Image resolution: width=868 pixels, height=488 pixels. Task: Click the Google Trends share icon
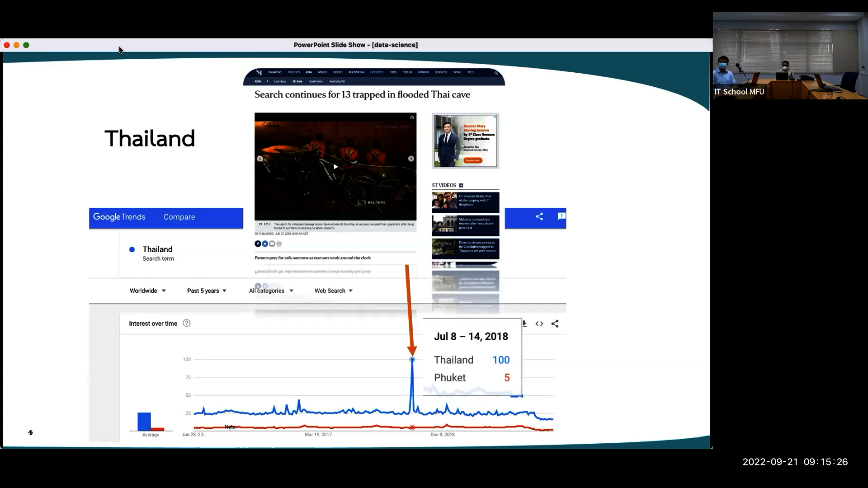coord(539,216)
